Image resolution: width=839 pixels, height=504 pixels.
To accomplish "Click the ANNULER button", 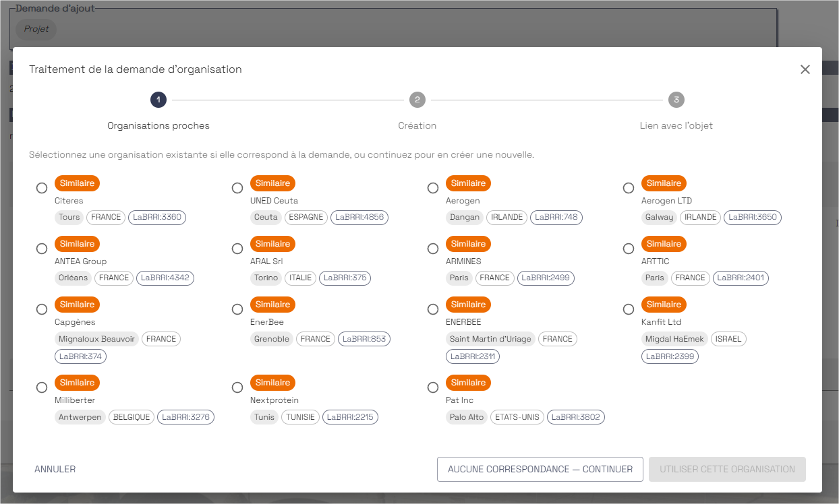I will tap(55, 469).
